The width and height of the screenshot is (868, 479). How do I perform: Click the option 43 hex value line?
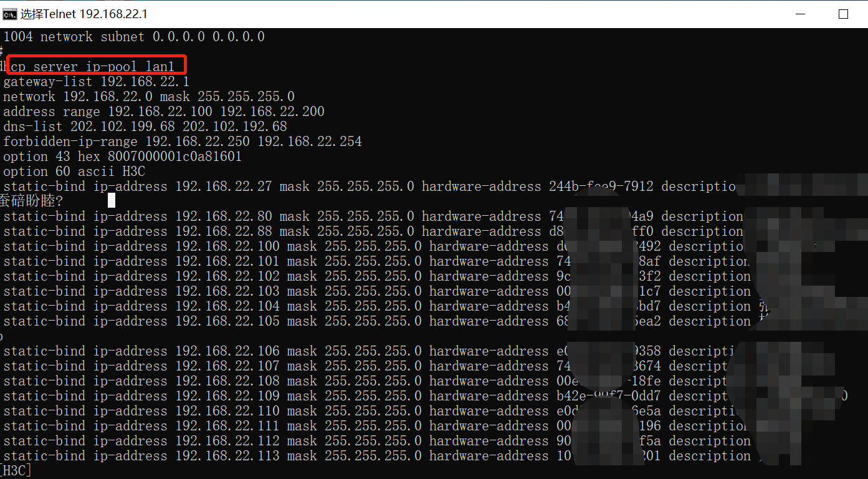[122, 157]
